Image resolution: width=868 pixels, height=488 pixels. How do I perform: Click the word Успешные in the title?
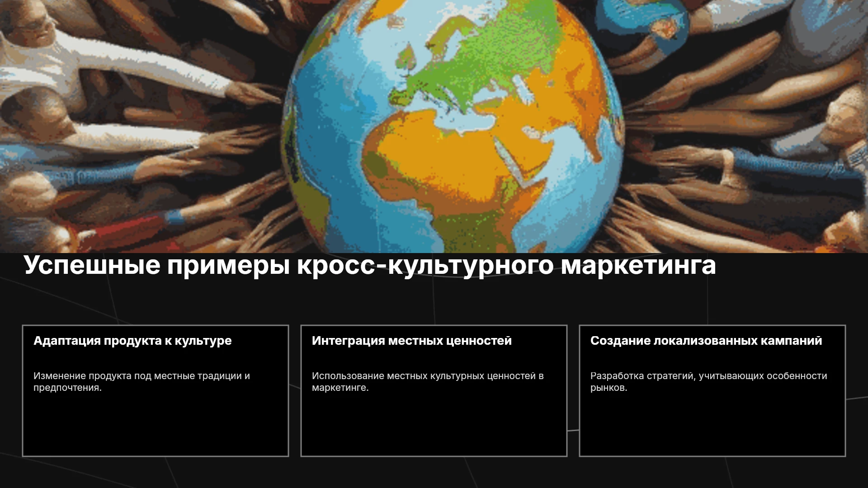[x=92, y=266]
